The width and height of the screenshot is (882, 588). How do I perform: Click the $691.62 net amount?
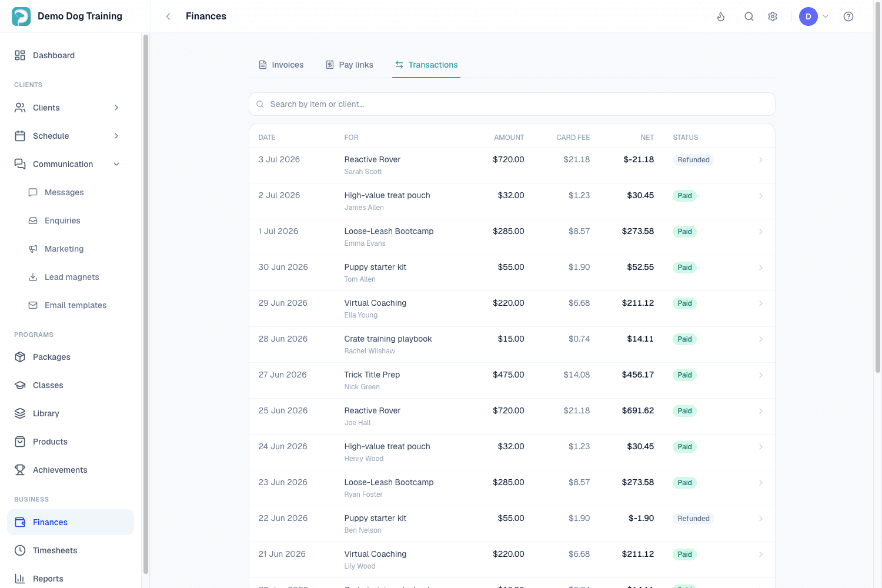[x=638, y=410]
